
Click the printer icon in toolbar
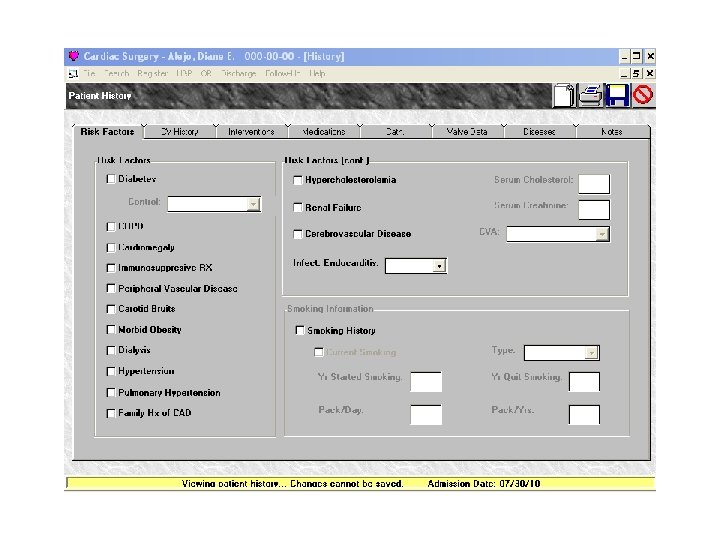point(591,96)
